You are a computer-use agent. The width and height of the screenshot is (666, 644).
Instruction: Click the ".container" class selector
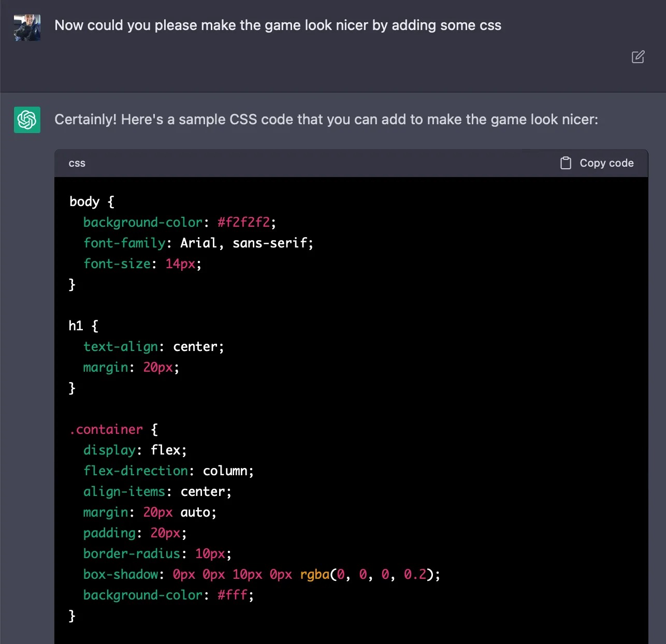click(106, 429)
